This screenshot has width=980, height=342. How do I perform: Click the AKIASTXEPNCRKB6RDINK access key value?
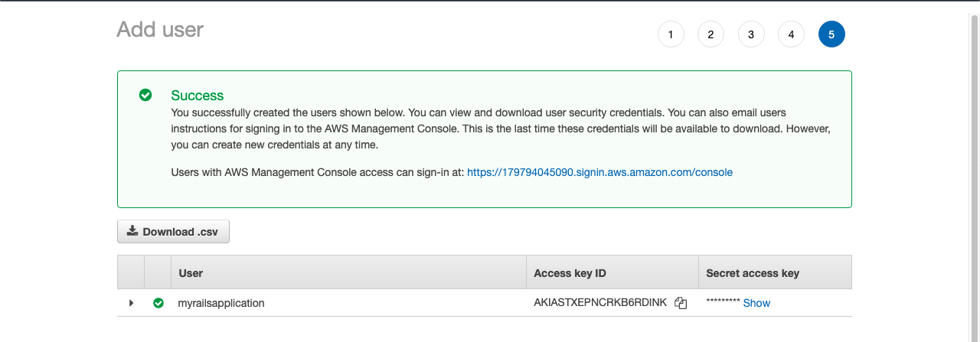(601, 303)
